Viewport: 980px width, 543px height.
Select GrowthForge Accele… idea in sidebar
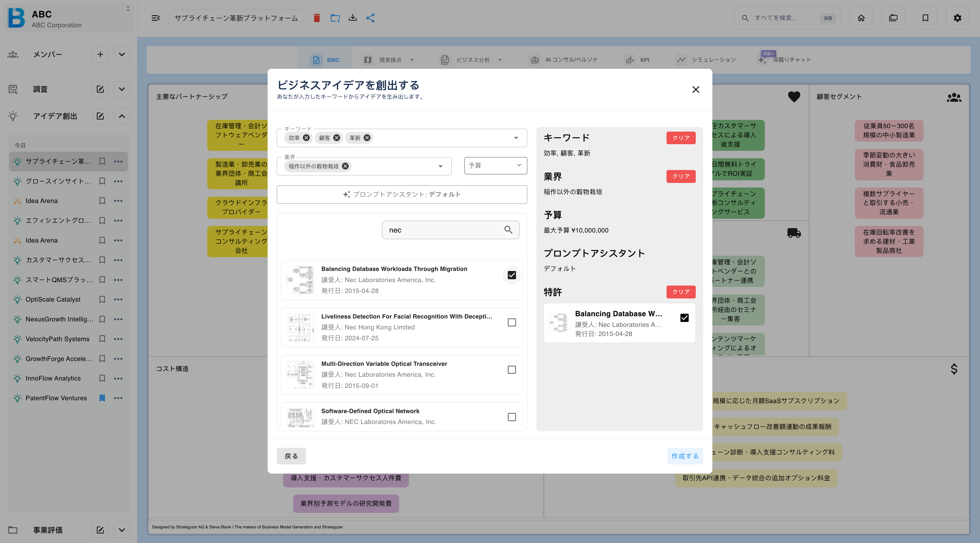coord(58,358)
